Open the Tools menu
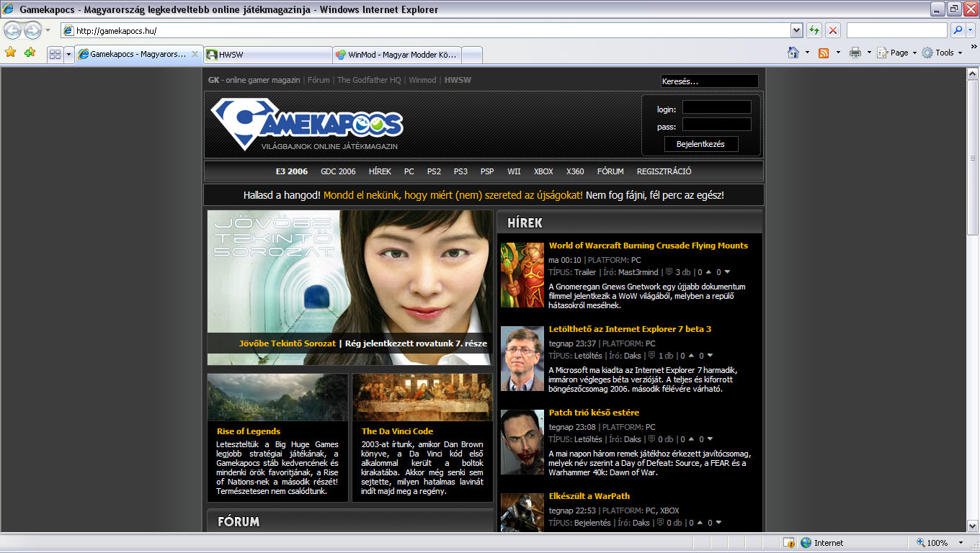 pyautogui.click(x=943, y=53)
